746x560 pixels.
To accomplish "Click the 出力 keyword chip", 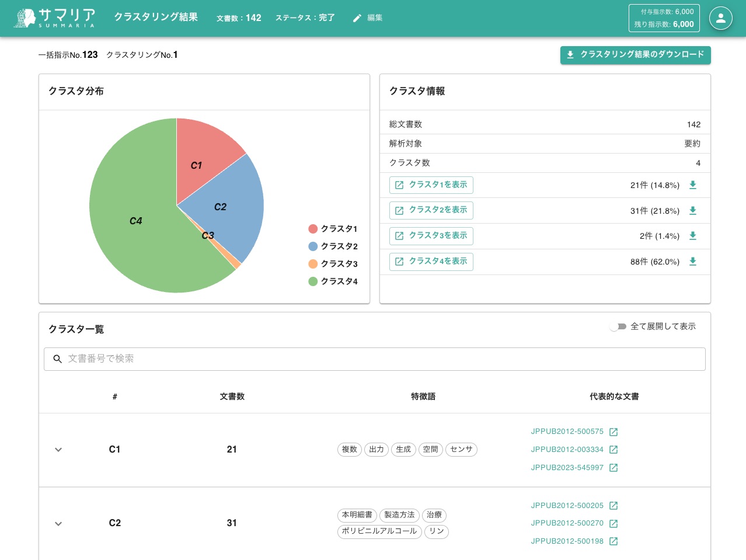I will point(377,450).
